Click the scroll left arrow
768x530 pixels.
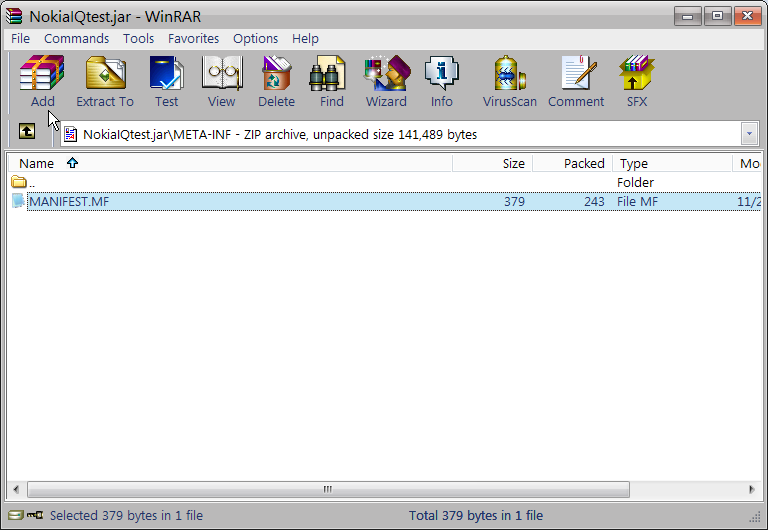(x=17, y=489)
